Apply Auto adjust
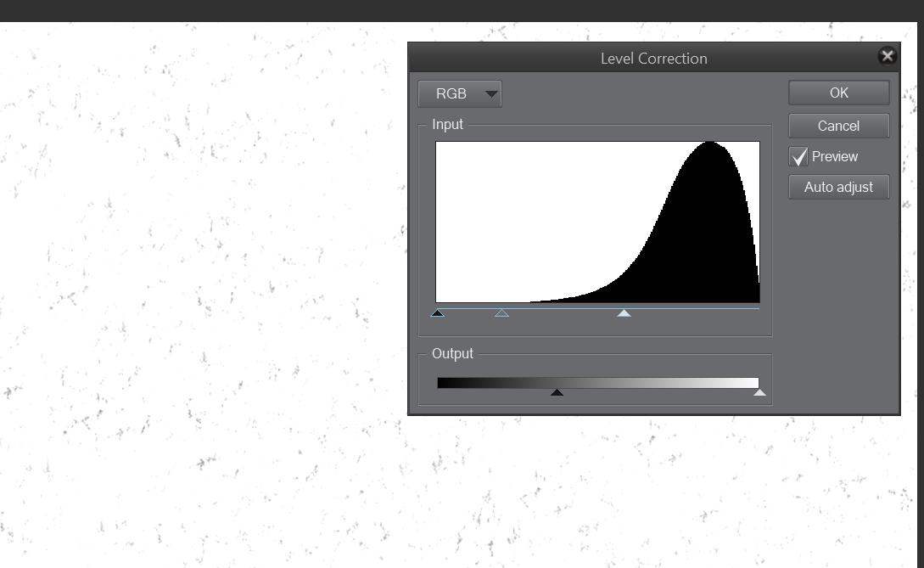This screenshot has width=924, height=568. [x=838, y=187]
